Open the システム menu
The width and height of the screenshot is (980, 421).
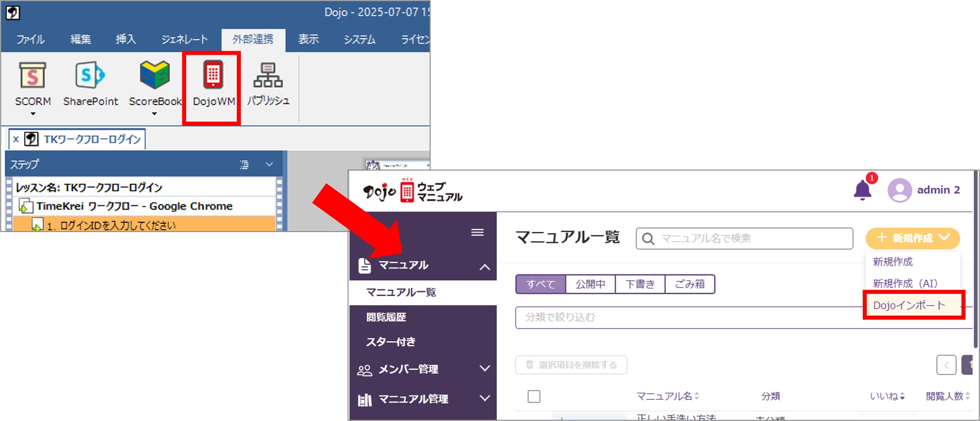click(359, 40)
